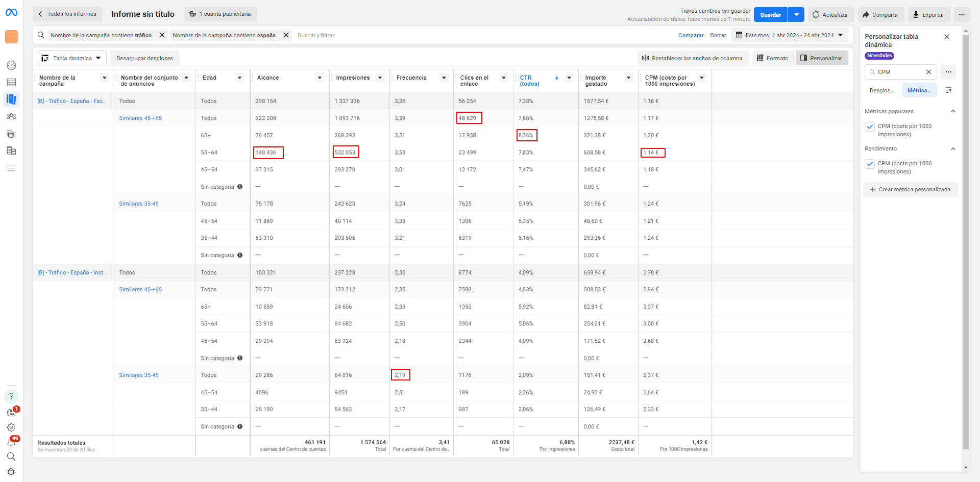Image resolution: width=980 pixels, height=482 pixels.
Task: Expand the date range Este mes selector
Action: [x=790, y=35]
